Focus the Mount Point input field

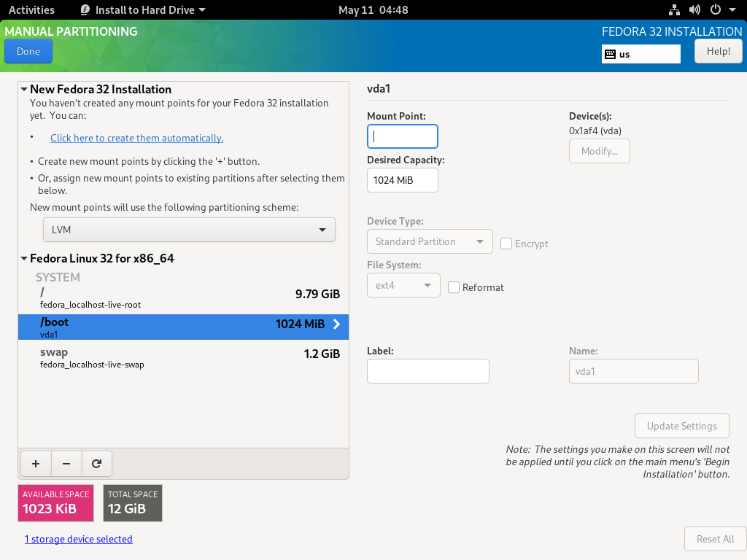[403, 136]
